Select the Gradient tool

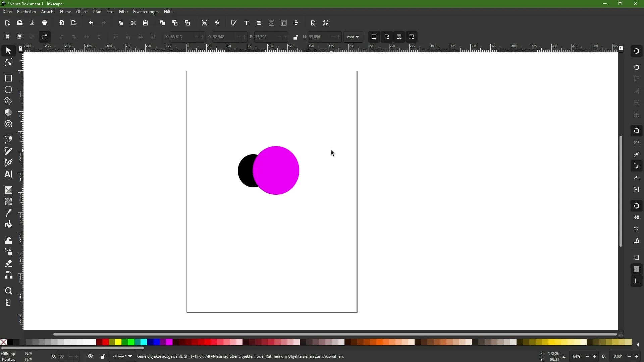point(8,190)
